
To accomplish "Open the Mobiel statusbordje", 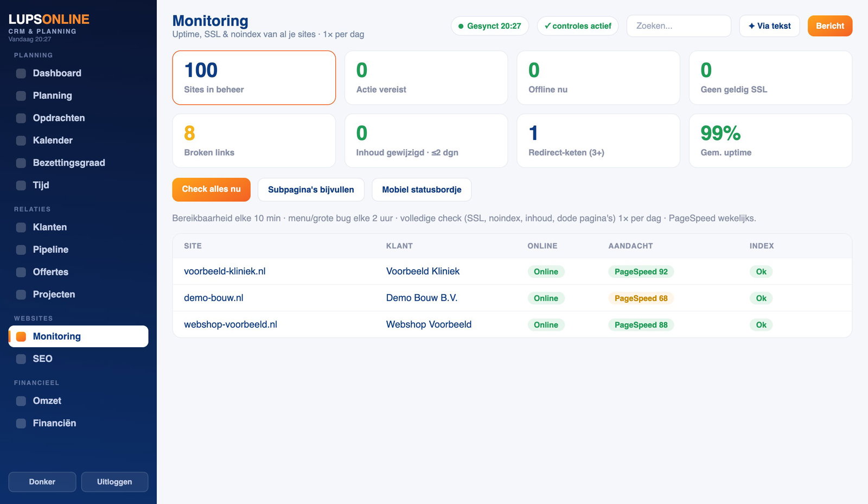I will click(422, 189).
